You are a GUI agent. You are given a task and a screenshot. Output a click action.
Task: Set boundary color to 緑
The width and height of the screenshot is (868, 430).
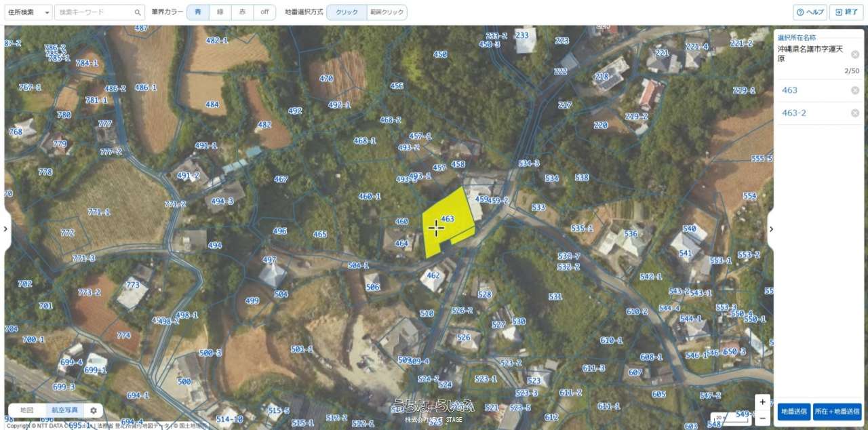coord(220,12)
